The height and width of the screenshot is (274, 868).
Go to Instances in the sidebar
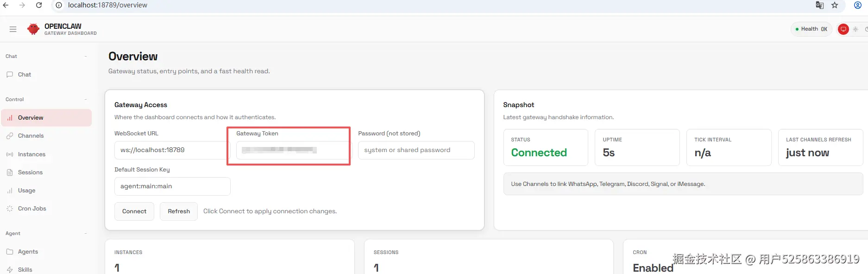(x=31, y=154)
